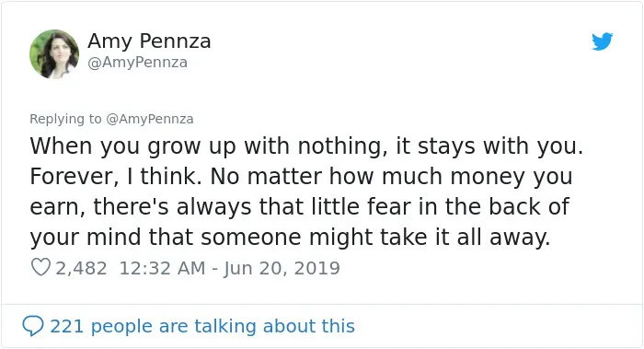This screenshot has height=349, width=644.
Task: Open the @AmyPennza mention in reply line
Action: [x=150, y=119]
